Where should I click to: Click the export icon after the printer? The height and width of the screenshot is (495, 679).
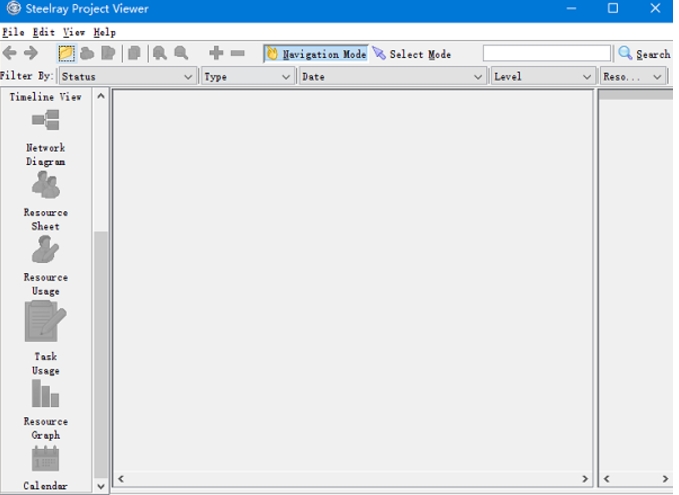point(108,53)
